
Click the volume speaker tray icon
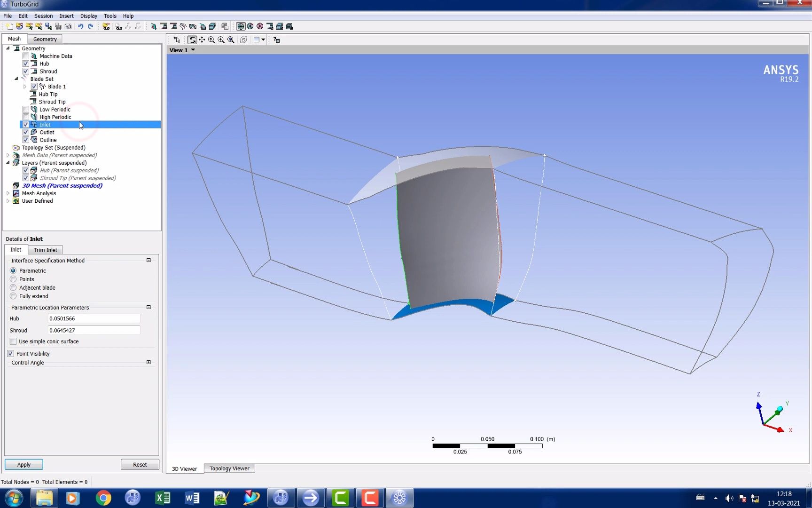coord(729,498)
